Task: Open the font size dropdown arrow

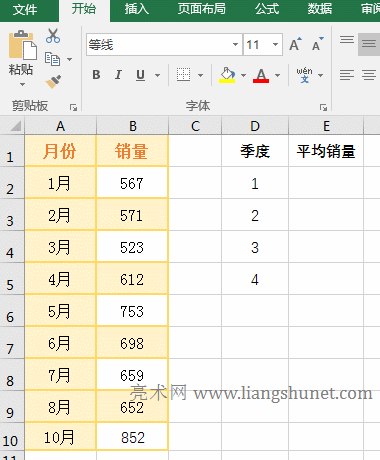Action: point(275,44)
